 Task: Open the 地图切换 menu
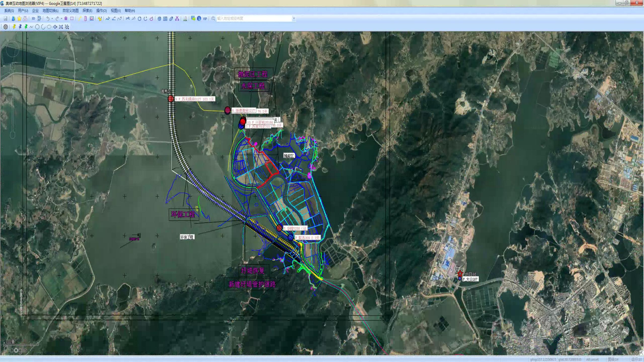pyautogui.click(x=50, y=11)
